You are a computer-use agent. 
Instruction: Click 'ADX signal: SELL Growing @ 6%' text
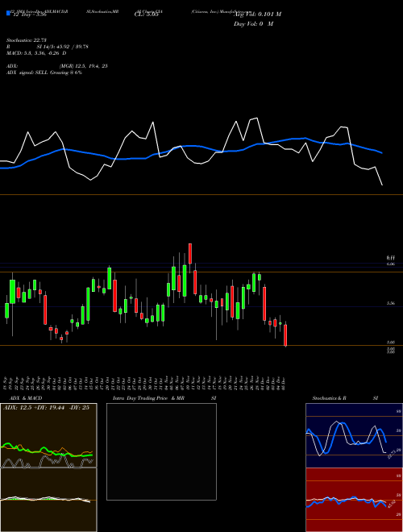44,73
